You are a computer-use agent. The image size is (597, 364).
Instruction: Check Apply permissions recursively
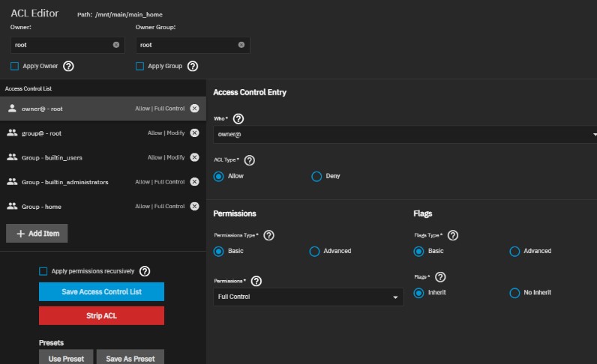click(43, 271)
